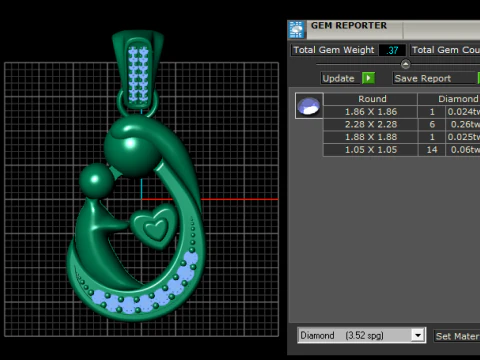
Task: Click the Set Material button
Action: [x=457, y=336]
